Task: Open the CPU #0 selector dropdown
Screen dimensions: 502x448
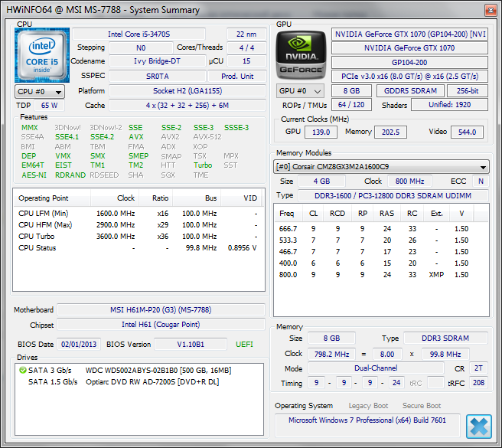Action: click(x=40, y=92)
